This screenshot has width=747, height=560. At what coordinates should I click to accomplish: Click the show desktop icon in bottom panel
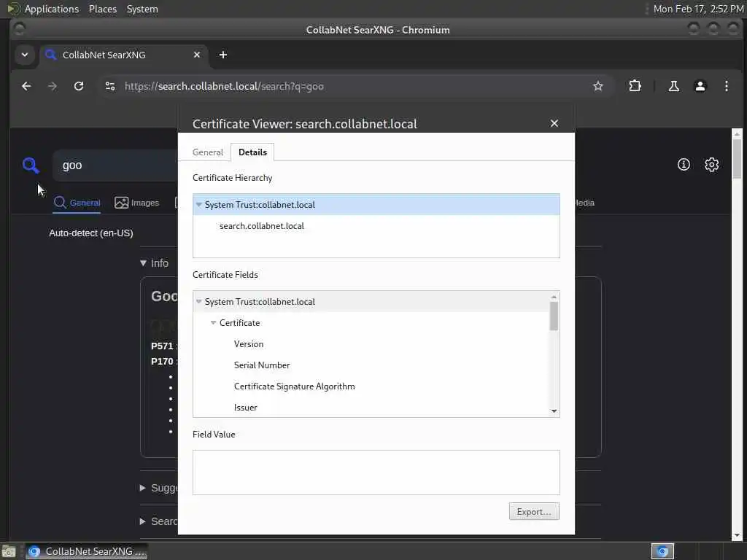[x=9, y=551]
